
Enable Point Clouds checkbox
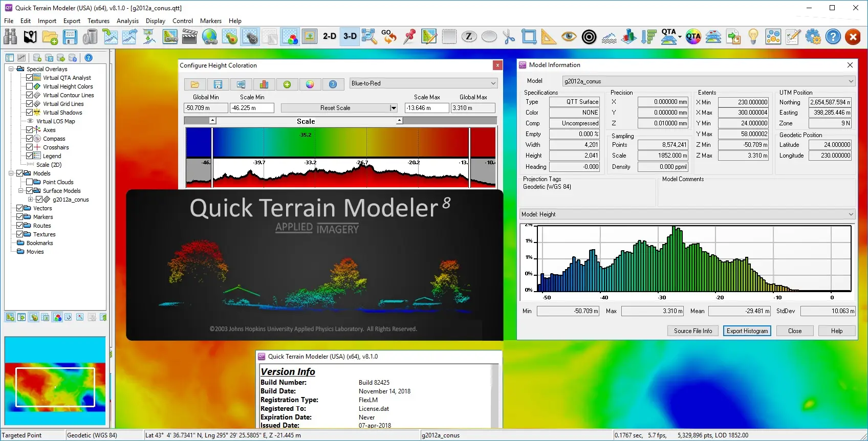29,182
